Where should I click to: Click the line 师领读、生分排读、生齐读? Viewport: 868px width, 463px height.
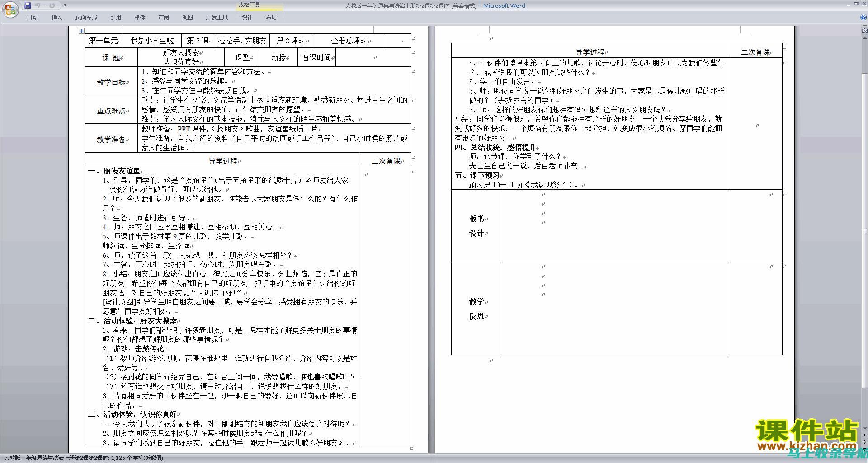click(x=146, y=246)
